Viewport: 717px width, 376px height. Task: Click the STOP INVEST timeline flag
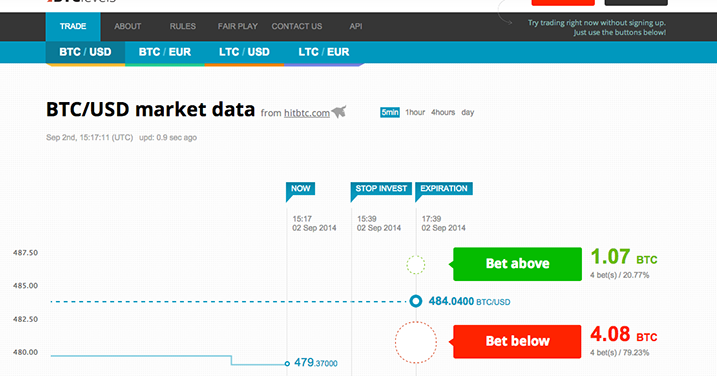click(381, 188)
